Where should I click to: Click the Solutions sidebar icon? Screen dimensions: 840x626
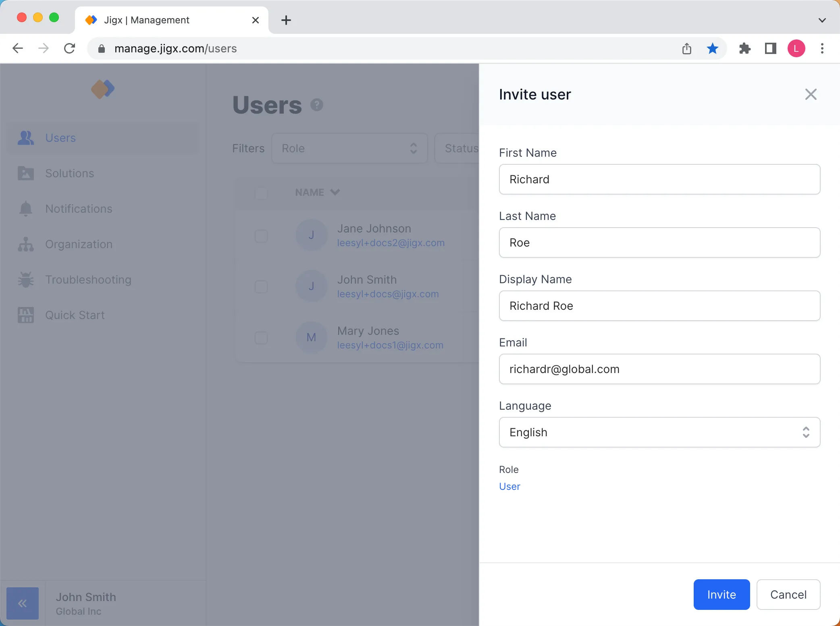tap(24, 173)
